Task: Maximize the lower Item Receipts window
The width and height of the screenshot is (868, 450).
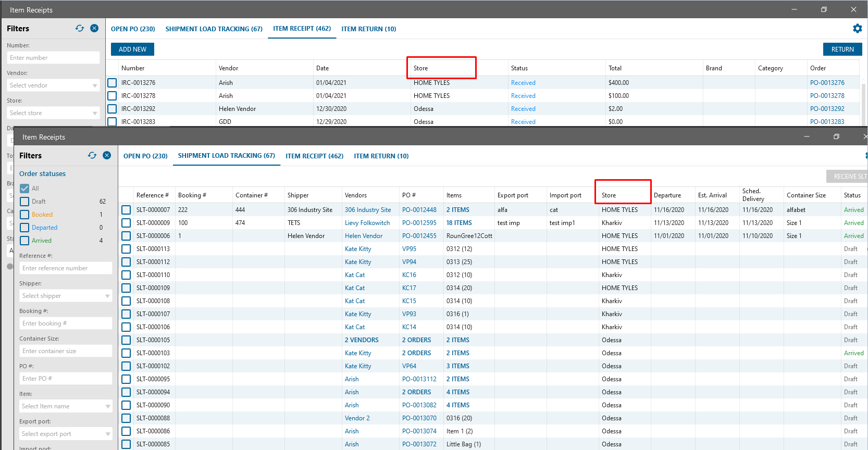Action: (x=836, y=137)
